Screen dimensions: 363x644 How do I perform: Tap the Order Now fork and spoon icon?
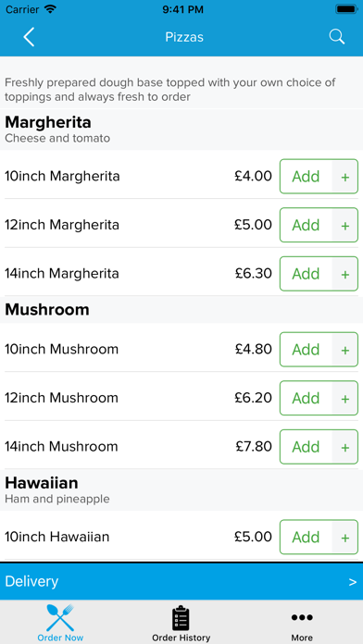pos(60,617)
